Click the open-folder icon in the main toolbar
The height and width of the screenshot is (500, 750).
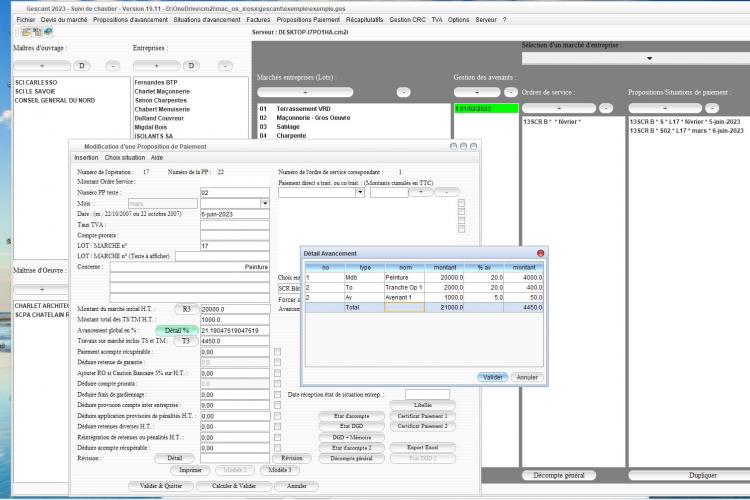[26, 32]
